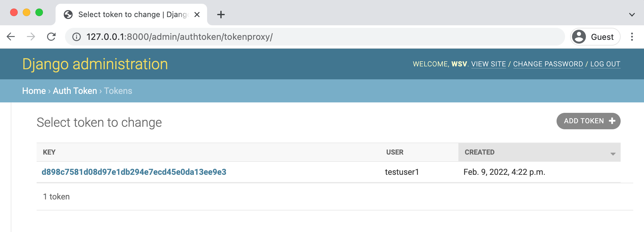Click the Log Out link
644x232 pixels.
(605, 64)
